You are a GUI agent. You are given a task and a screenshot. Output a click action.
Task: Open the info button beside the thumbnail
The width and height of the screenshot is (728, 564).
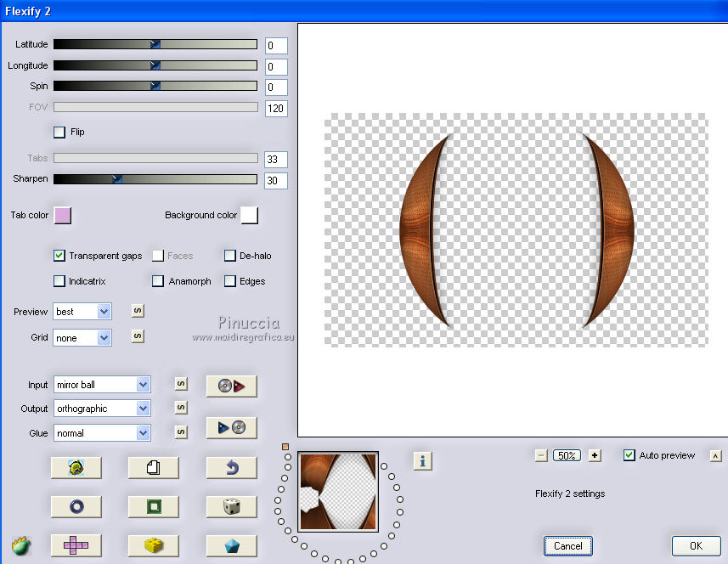(x=424, y=461)
